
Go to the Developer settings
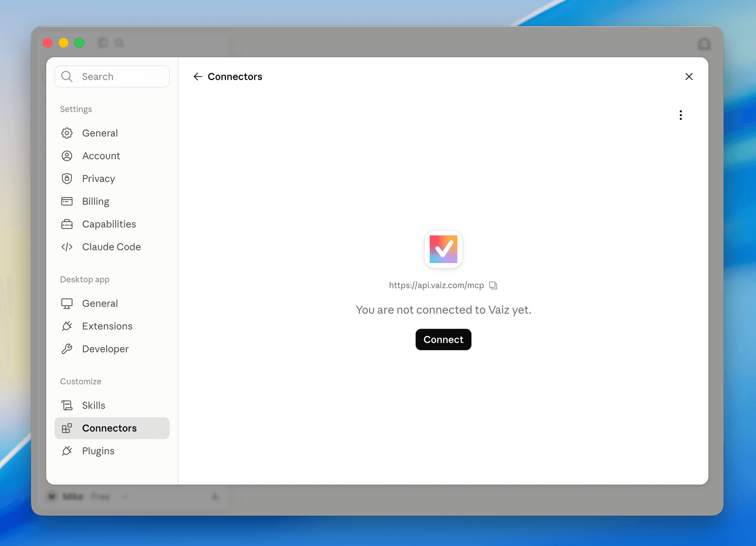coord(112,349)
